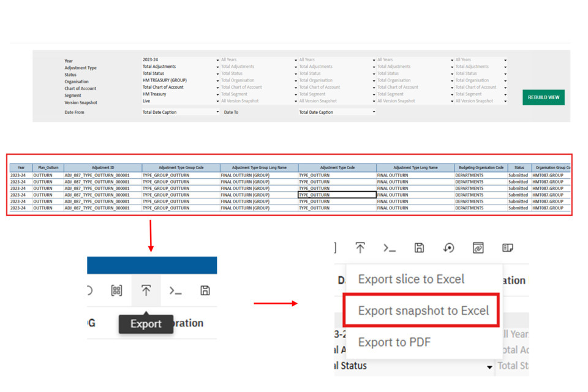Click the Adjustment ID column header
588x392 pixels.
tap(103, 167)
